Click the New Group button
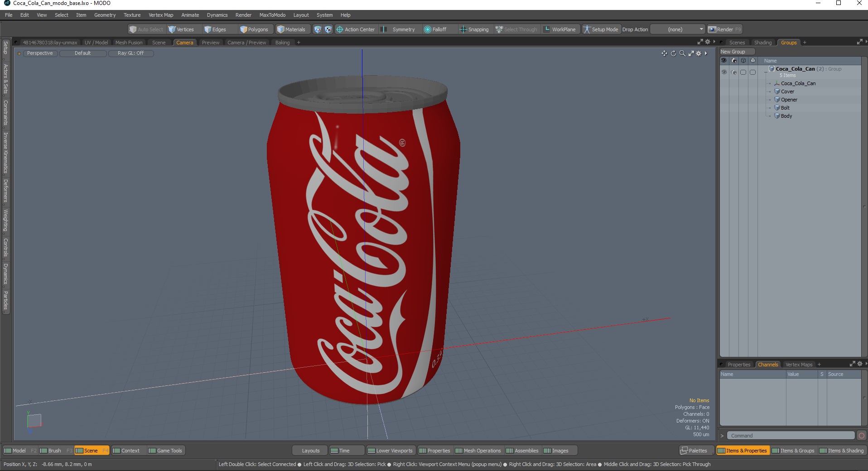868x471 pixels. [x=737, y=52]
